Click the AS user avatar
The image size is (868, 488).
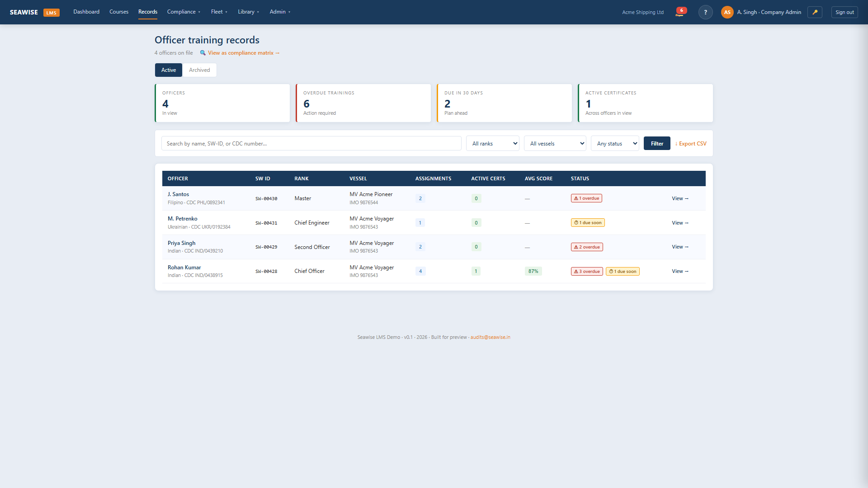pyautogui.click(x=727, y=12)
